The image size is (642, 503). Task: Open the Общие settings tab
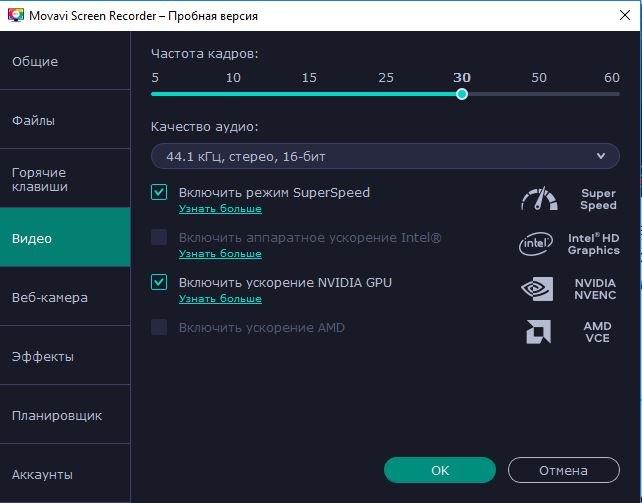[x=65, y=61]
